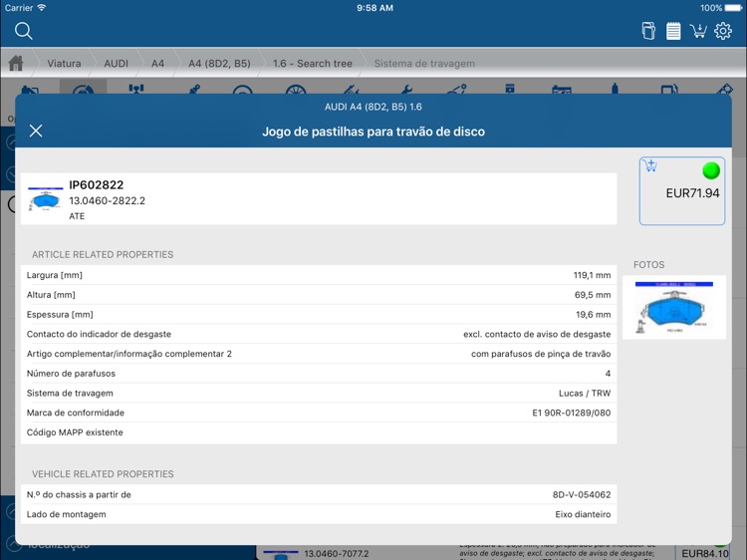Click the dialog title Jogo de pastilhas

tap(373, 132)
